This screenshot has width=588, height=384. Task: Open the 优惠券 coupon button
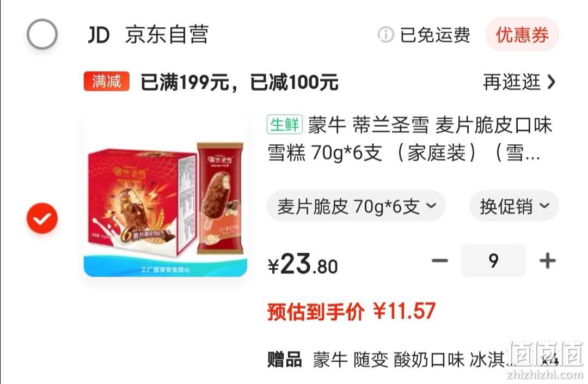click(522, 34)
